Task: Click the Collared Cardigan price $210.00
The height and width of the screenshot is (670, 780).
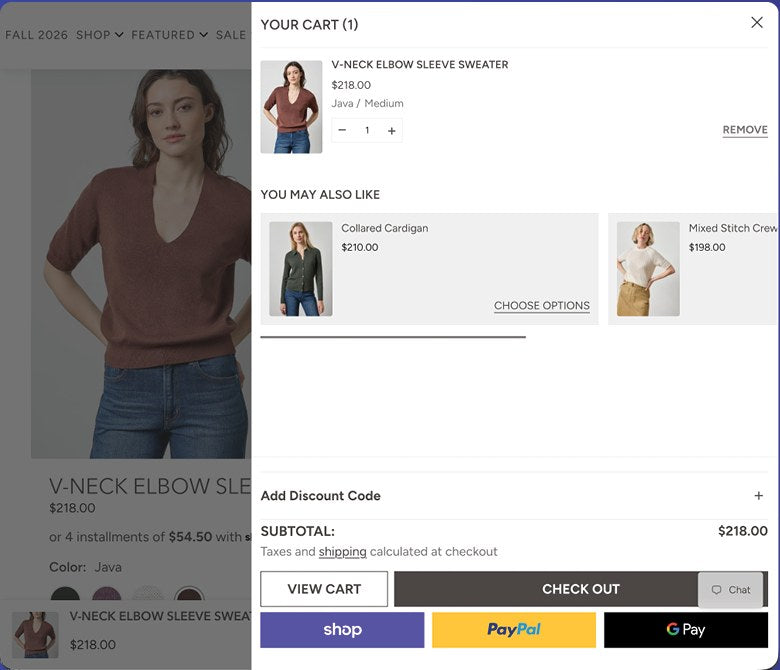Action: 360,247
